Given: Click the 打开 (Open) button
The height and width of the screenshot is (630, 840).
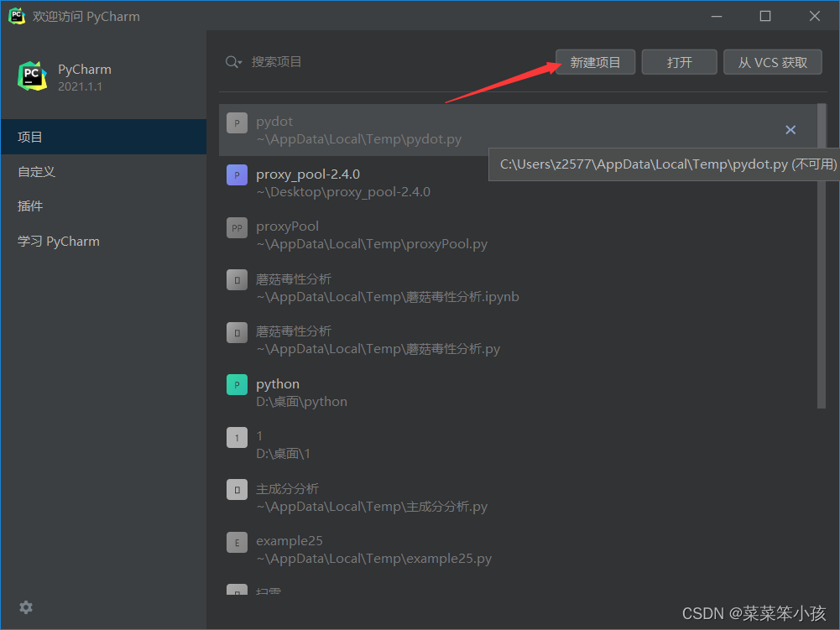Looking at the screenshot, I should click(679, 62).
